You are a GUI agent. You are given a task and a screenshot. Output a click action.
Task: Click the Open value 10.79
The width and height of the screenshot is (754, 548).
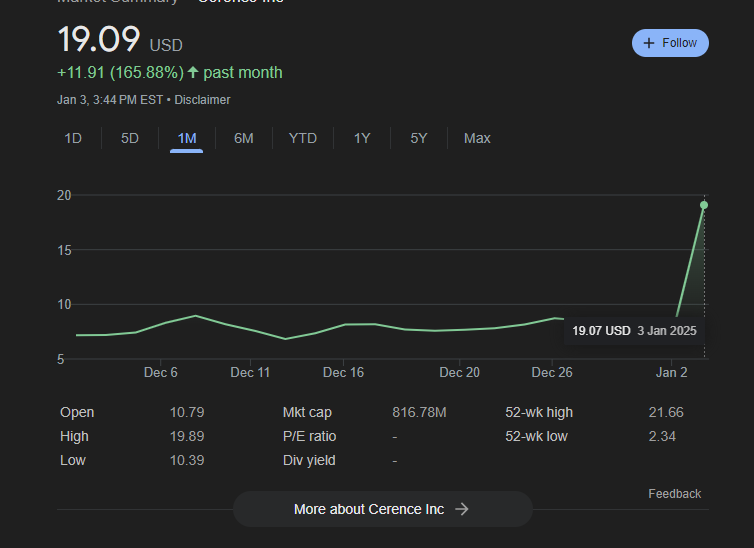tap(187, 412)
